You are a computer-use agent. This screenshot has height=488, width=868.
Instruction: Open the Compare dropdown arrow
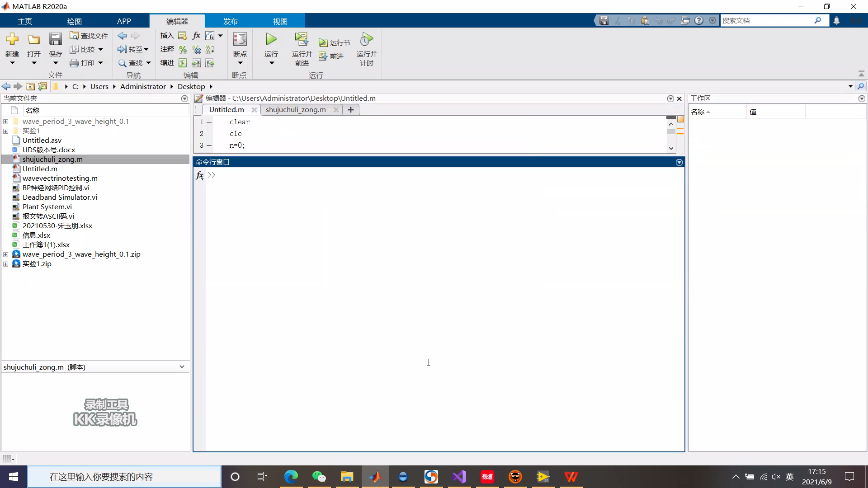[x=100, y=49]
